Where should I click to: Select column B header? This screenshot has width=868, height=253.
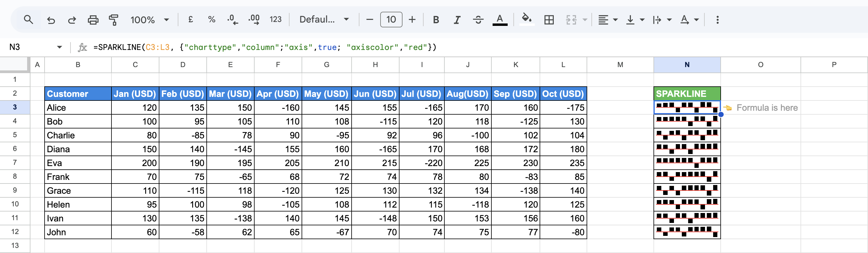(x=78, y=65)
